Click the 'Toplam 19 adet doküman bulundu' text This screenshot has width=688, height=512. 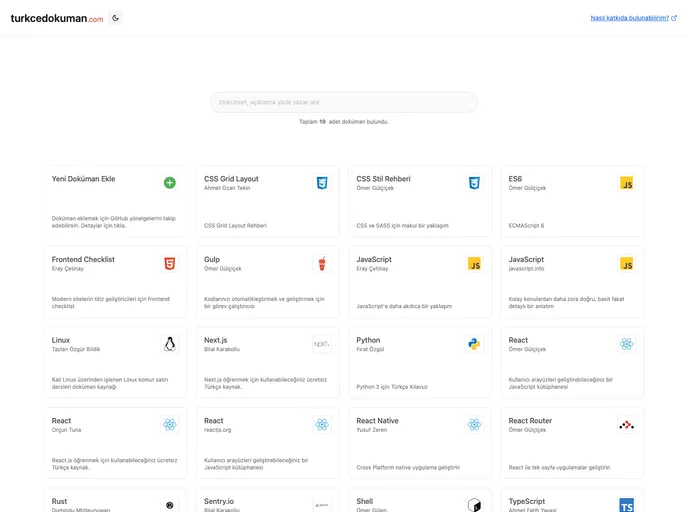coord(344,122)
